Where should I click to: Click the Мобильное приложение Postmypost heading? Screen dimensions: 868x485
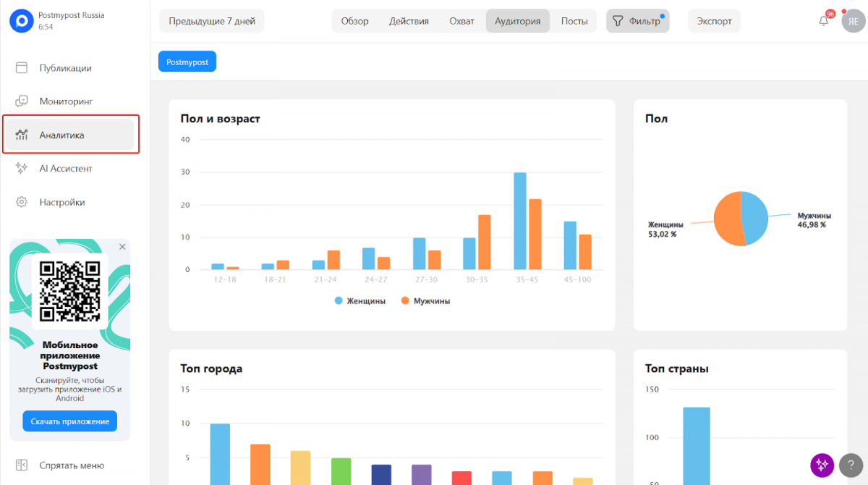pyautogui.click(x=70, y=355)
